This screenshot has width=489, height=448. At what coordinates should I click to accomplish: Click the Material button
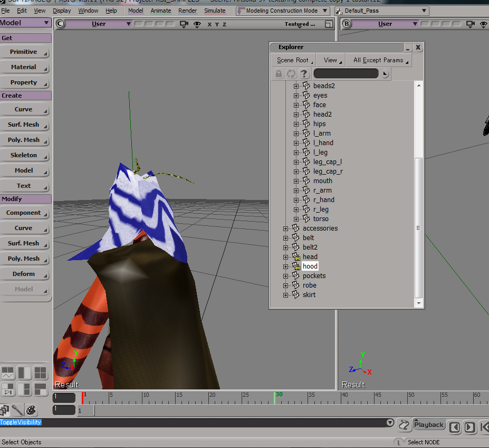[25, 67]
